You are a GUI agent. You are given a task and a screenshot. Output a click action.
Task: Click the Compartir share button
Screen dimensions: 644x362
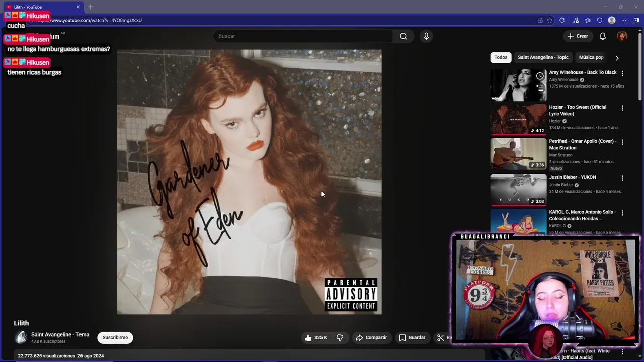click(371, 338)
